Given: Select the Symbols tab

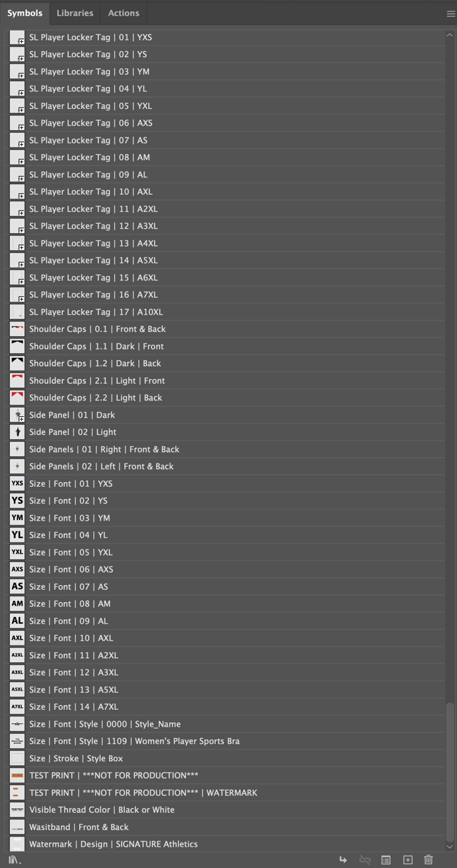Looking at the screenshot, I should [x=25, y=13].
